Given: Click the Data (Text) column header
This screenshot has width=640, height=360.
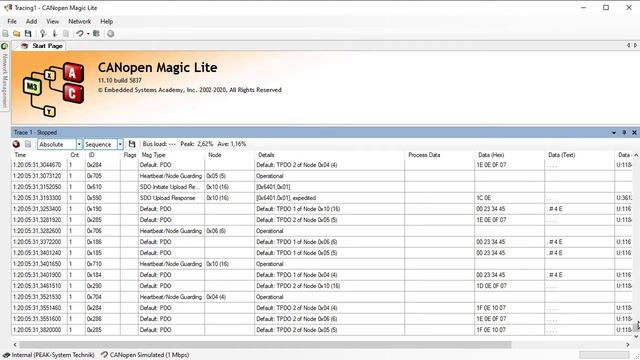Looking at the screenshot, I should [x=579, y=155].
